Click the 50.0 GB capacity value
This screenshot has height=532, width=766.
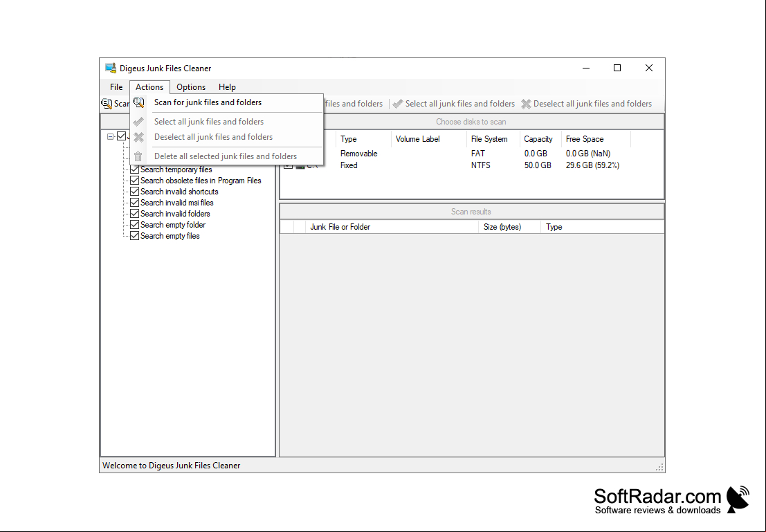[x=538, y=165]
